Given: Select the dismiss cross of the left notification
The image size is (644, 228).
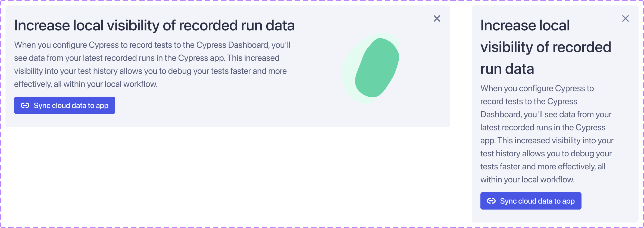Looking at the screenshot, I should pos(437,18).
